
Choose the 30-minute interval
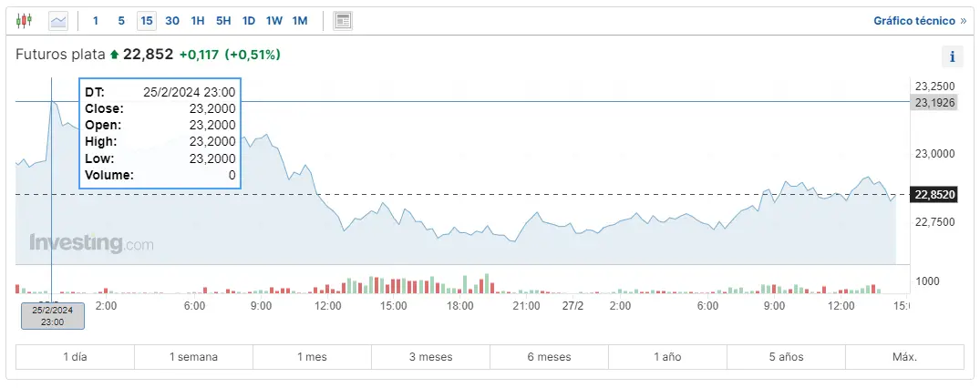point(172,20)
